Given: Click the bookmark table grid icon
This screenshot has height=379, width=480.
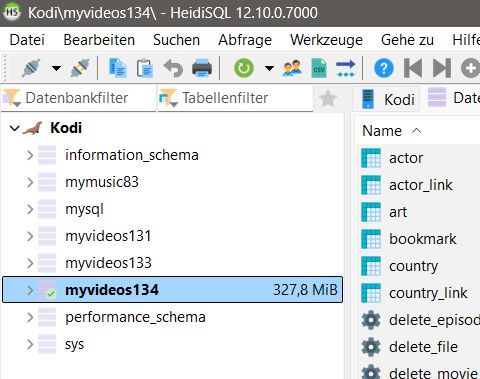Looking at the screenshot, I should [x=371, y=239].
